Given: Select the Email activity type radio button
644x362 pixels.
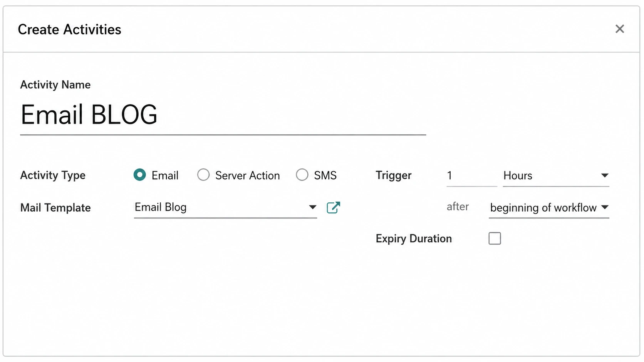Looking at the screenshot, I should [139, 175].
